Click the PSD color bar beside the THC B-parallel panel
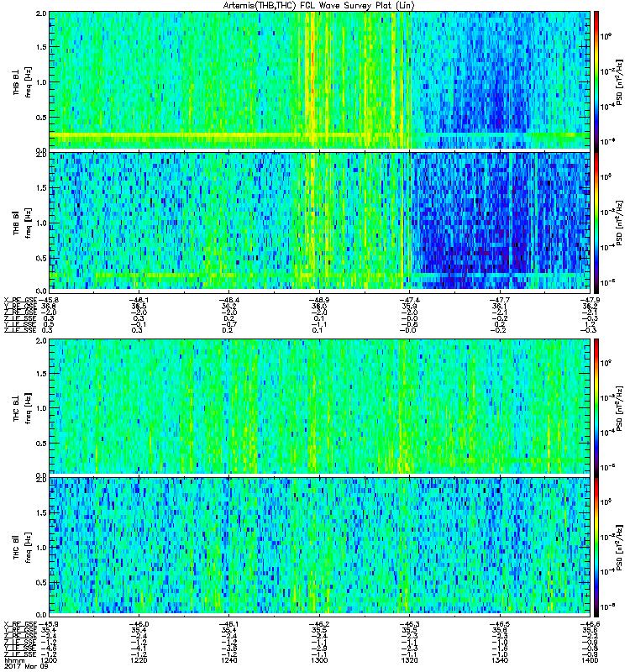630x672 pixels. [596, 546]
